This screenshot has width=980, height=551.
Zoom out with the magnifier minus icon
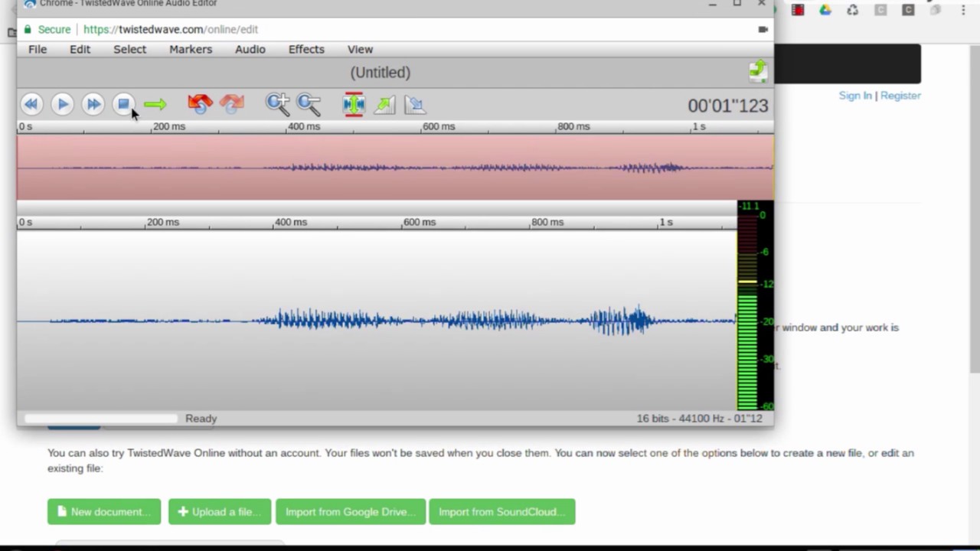(309, 104)
